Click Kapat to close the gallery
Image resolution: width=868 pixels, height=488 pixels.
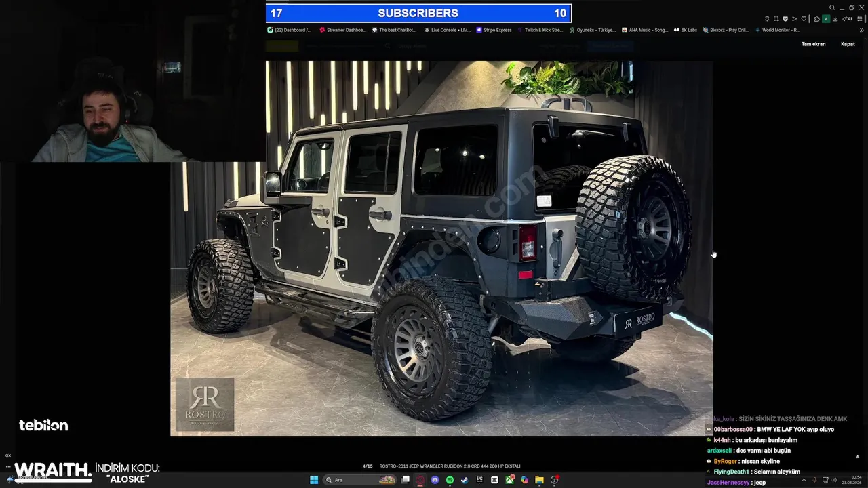[848, 44]
